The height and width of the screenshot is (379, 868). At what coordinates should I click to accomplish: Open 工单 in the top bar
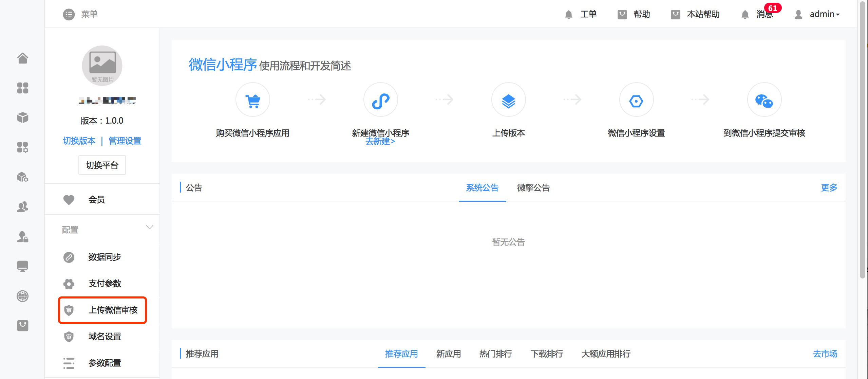point(588,14)
